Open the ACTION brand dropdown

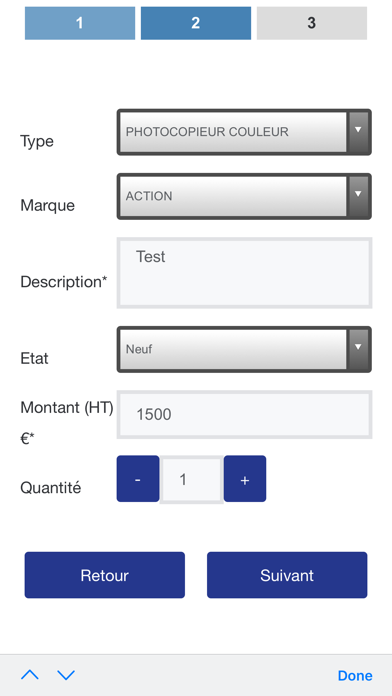pyautogui.click(x=244, y=196)
